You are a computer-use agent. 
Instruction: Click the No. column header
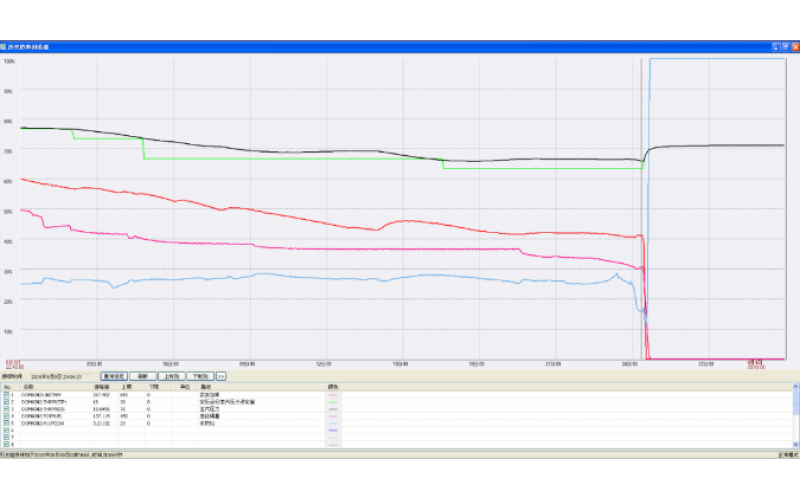tap(8, 386)
